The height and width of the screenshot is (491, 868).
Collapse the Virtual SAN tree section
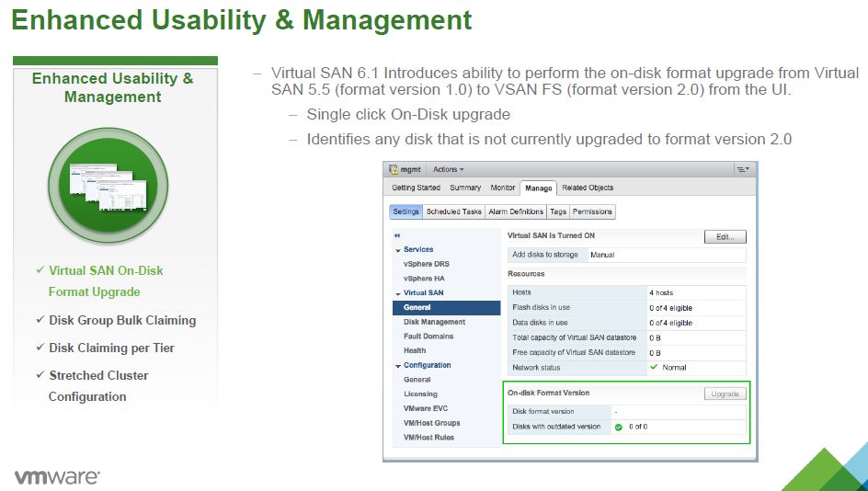[398, 293]
